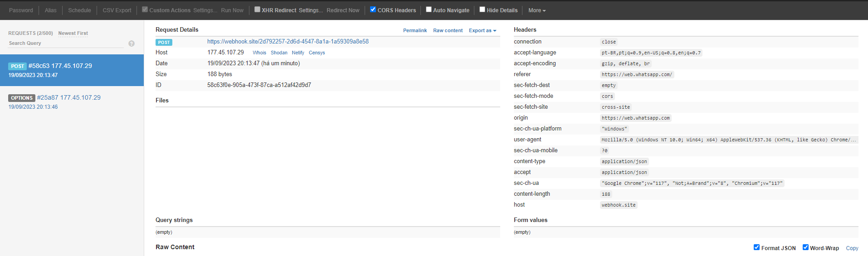Image resolution: width=868 pixels, height=256 pixels.
Task: Open the Alias menu item
Action: [51, 10]
